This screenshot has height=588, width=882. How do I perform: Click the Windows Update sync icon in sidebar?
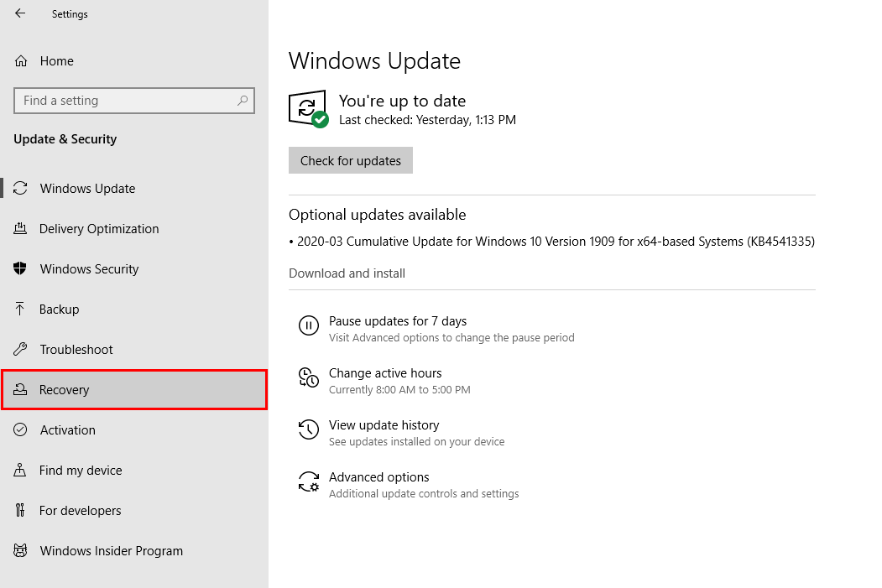tap(20, 189)
